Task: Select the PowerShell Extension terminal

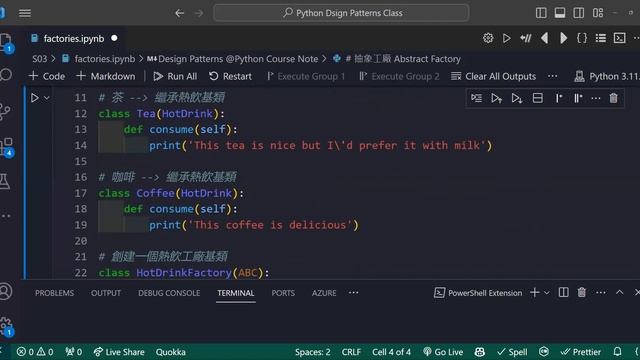Action: 478,293
